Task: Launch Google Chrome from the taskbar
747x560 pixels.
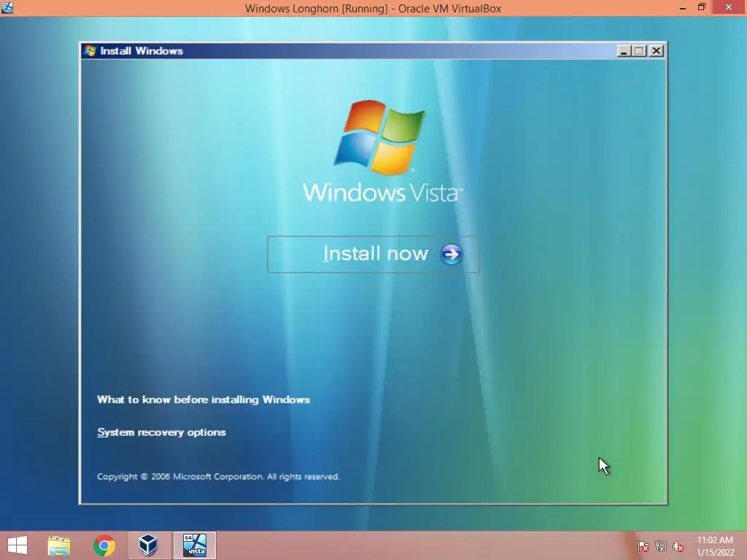Action: [104, 545]
